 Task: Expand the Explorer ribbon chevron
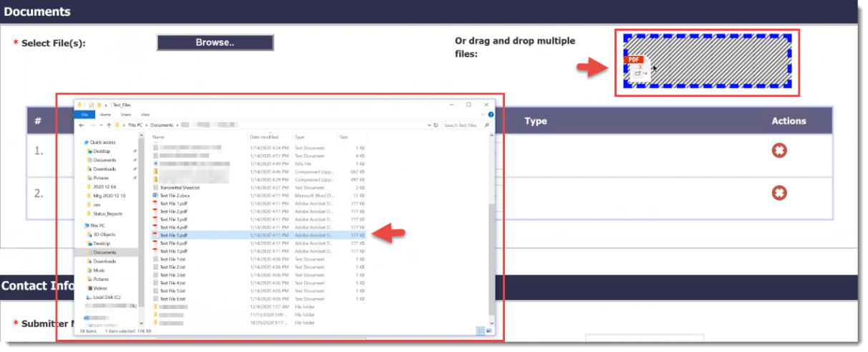coord(484,114)
